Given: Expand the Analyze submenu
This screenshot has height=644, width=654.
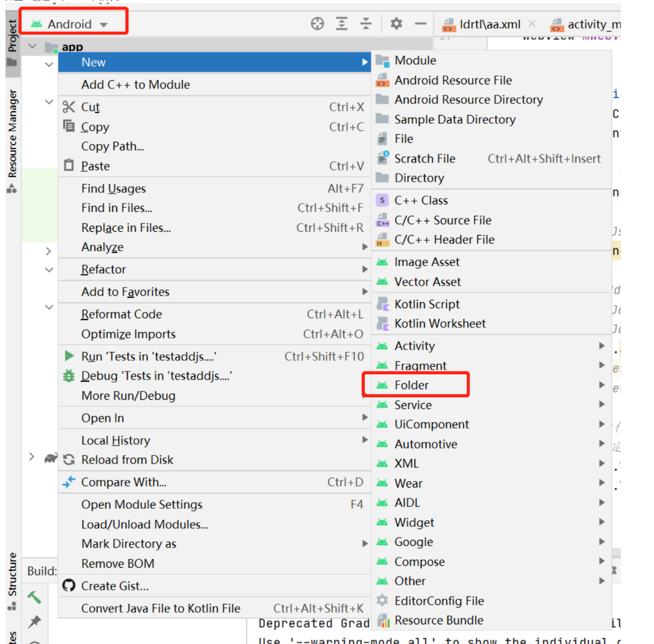Looking at the screenshot, I should click(x=215, y=247).
